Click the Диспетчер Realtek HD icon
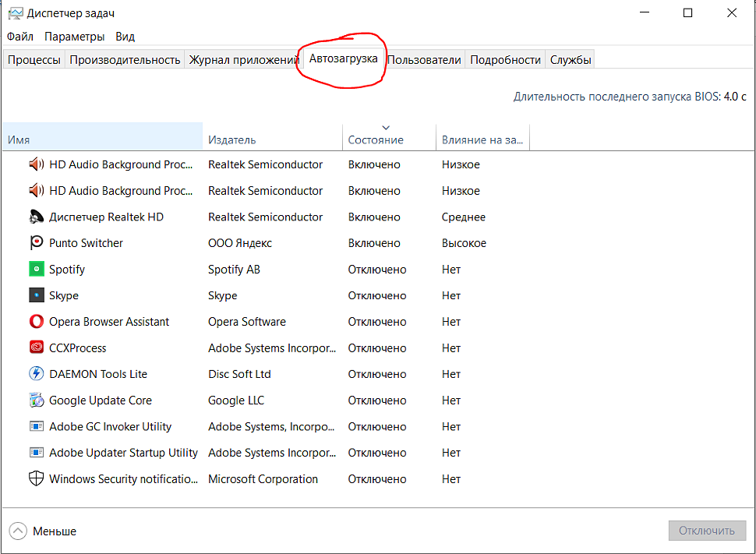 click(x=36, y=217)
